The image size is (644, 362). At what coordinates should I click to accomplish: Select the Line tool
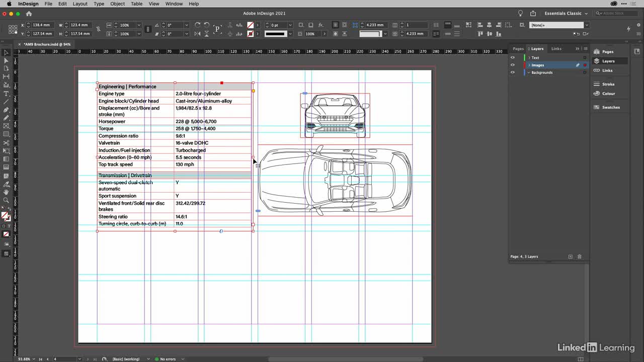[6, 102]
